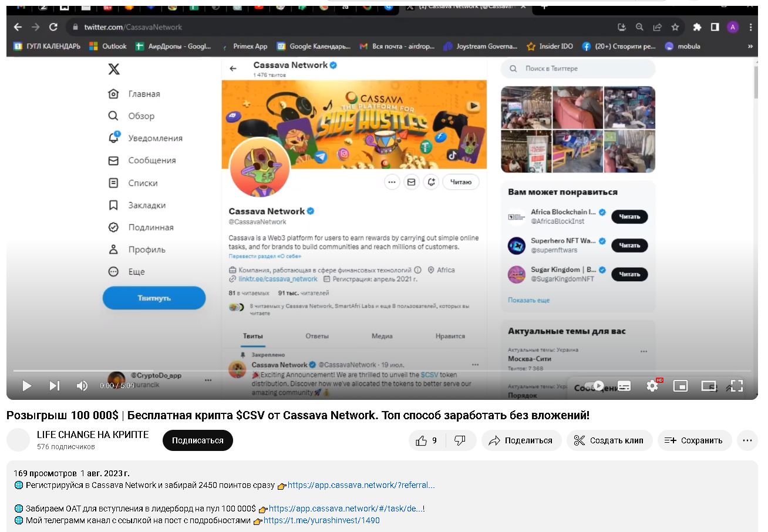
Task: Expand the Еще menu in sidebar
Action: (127, 272)
